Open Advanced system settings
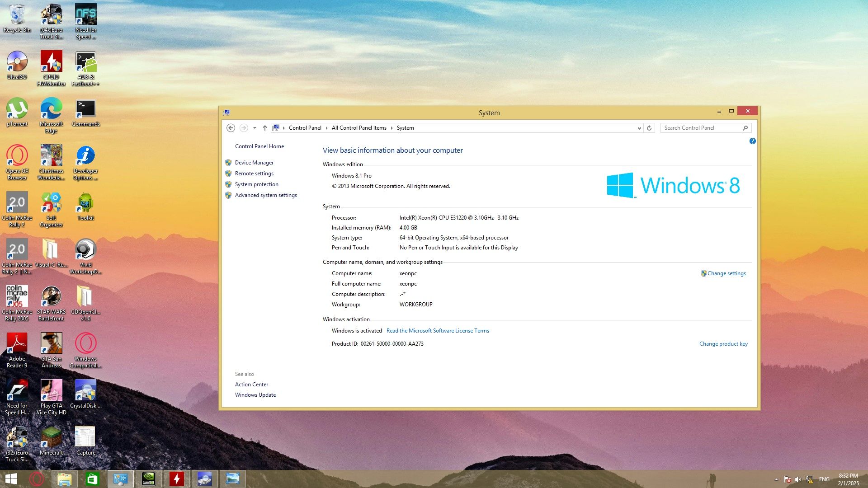 266,195
